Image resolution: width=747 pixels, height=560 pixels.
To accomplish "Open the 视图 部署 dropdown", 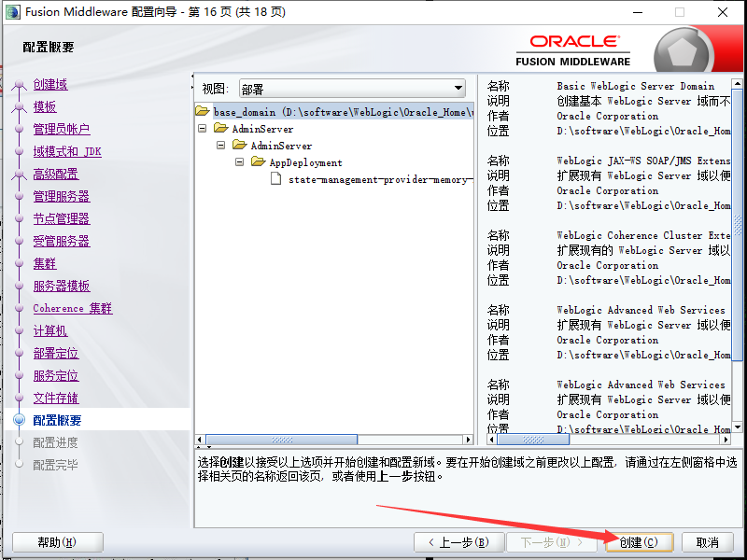I will pyautogui.click(x=352, y=89).
